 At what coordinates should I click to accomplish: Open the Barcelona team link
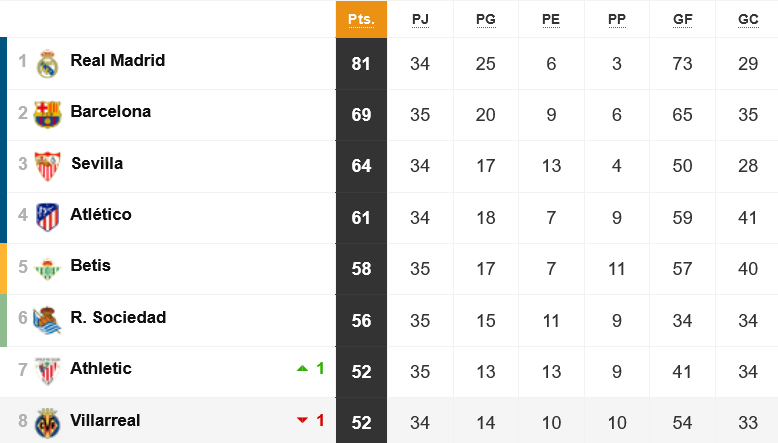coord(111,111)
